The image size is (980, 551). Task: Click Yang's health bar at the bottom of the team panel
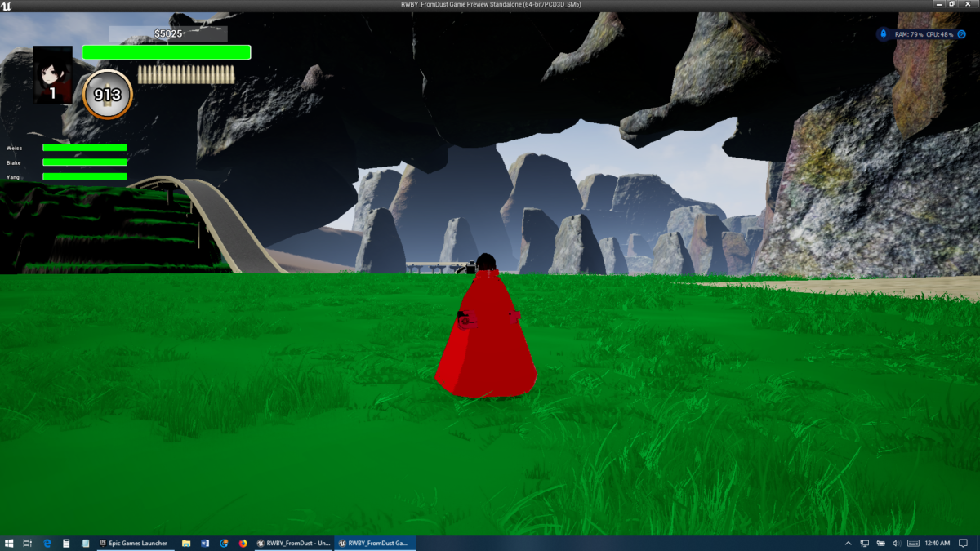point(84,176)
